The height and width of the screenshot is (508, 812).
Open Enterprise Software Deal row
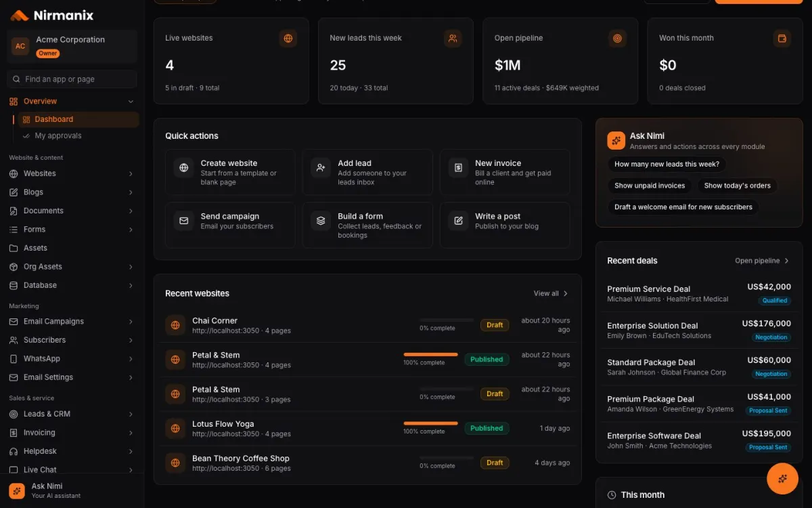coord(699,440)
